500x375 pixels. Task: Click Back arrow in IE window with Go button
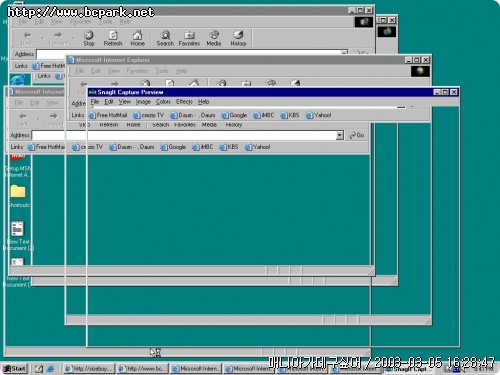point(23,116)
